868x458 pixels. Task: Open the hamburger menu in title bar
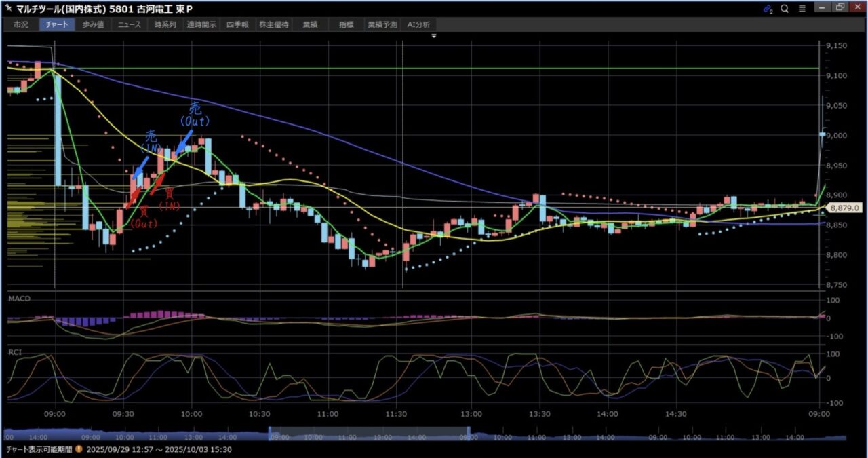(x=802, y=9)
